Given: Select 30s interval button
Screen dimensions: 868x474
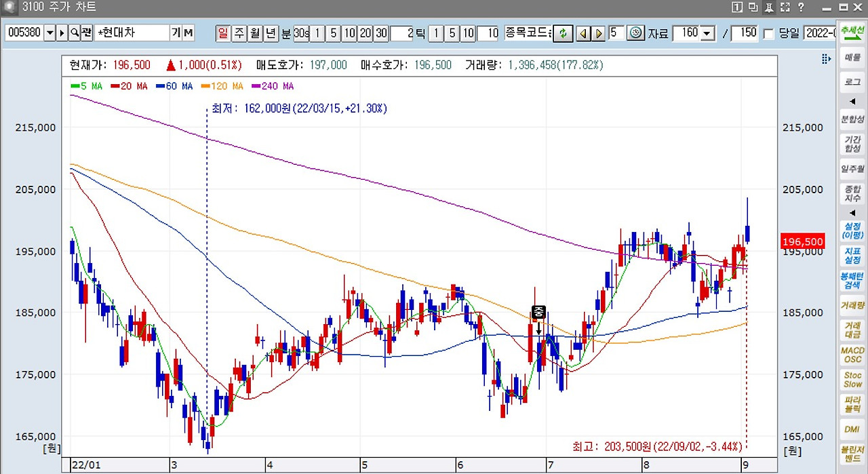Looking at the screenshot, I should [x=301, y=33].
